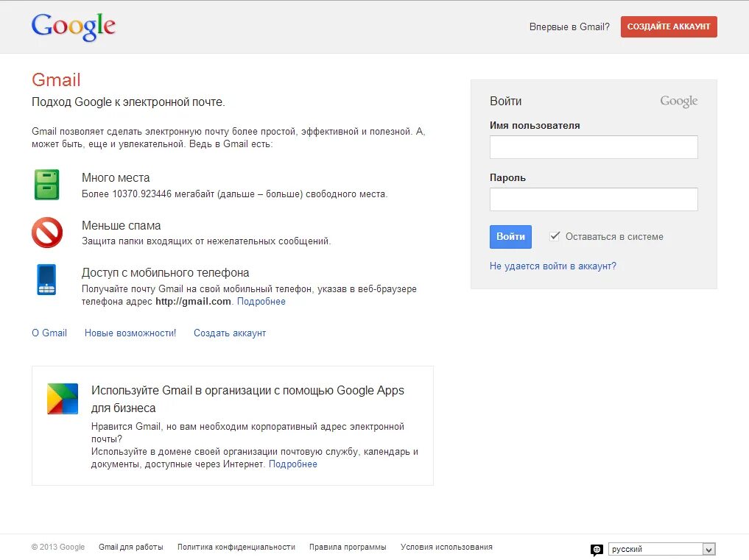Open 'Подробнее' link after gmail.com address

pos(261,302)
